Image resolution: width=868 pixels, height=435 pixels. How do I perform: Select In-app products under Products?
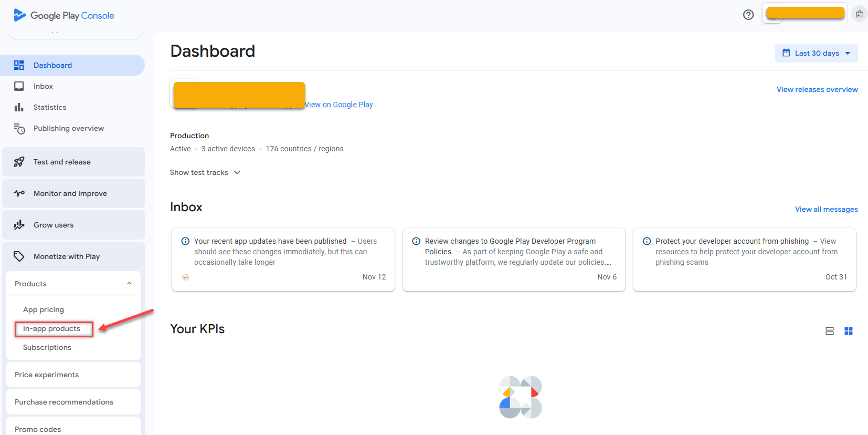tap(51, 328)
